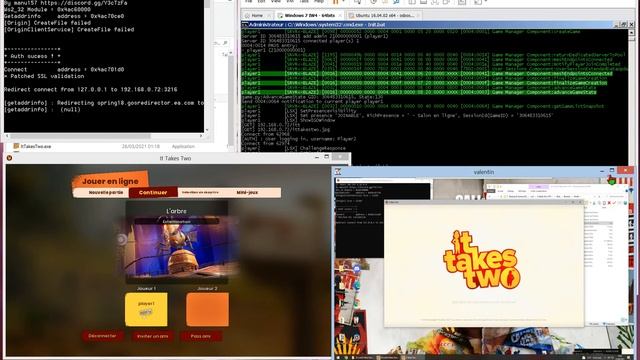
Task: Click the valentin remote window title icon
Action: (x=338, y=172)
